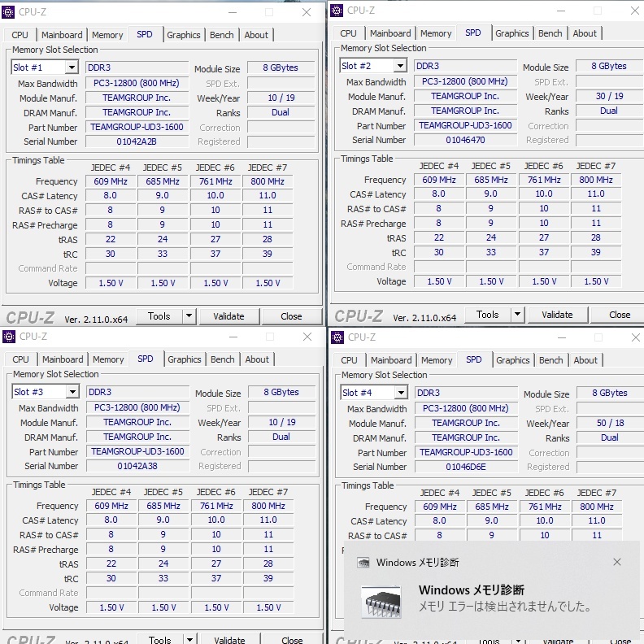Click the Week/Year value 30 / 19
This screenshot has width=644, height=644.
pos(610,96)
